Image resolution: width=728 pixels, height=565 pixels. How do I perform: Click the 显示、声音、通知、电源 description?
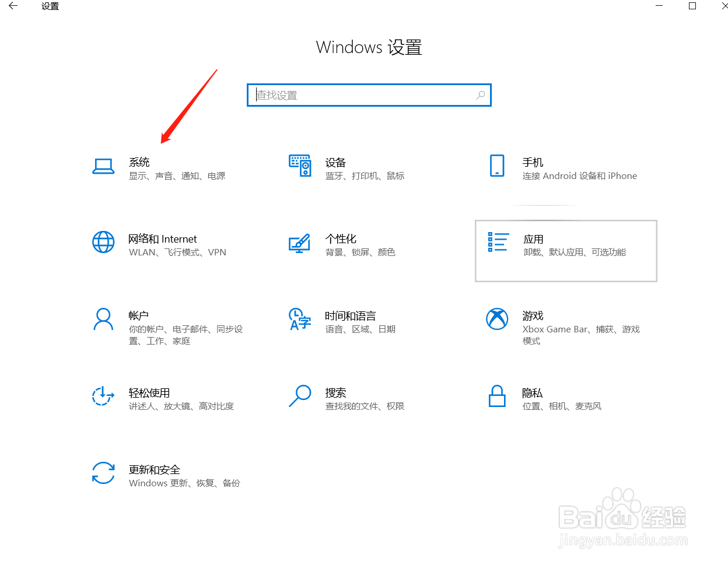pos(177,176)
